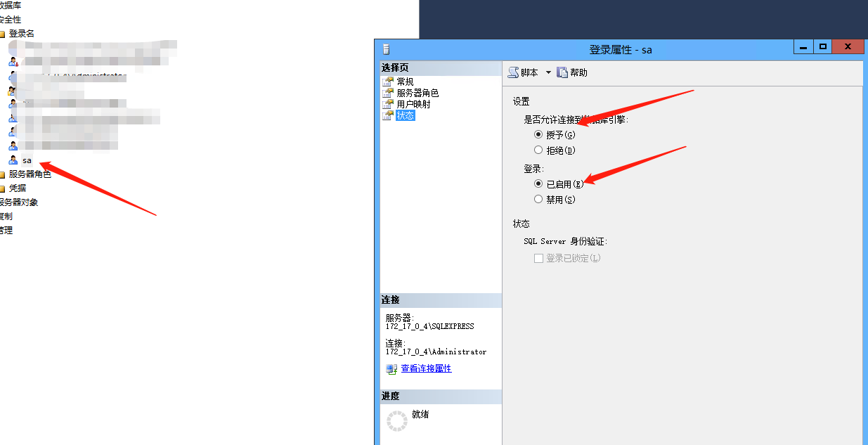
Task: Toggle the 登录已锁定(L) checkbox
Action: [x=538, y=258]
